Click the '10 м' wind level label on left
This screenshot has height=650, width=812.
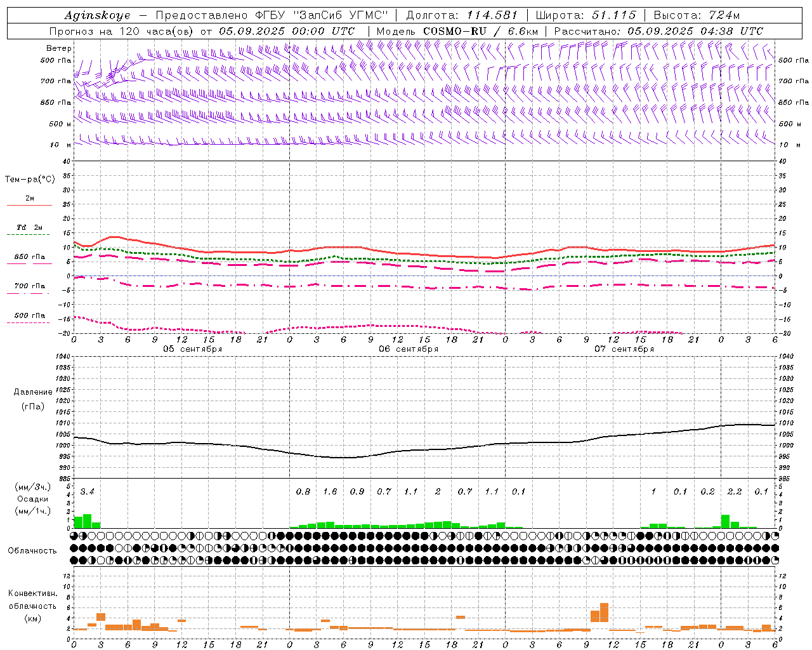point(61,145)
